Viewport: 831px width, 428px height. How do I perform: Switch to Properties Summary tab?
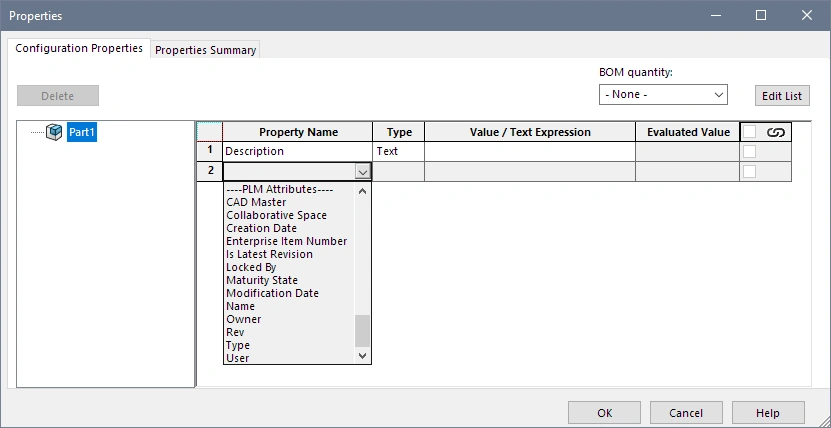coord(206,49)
